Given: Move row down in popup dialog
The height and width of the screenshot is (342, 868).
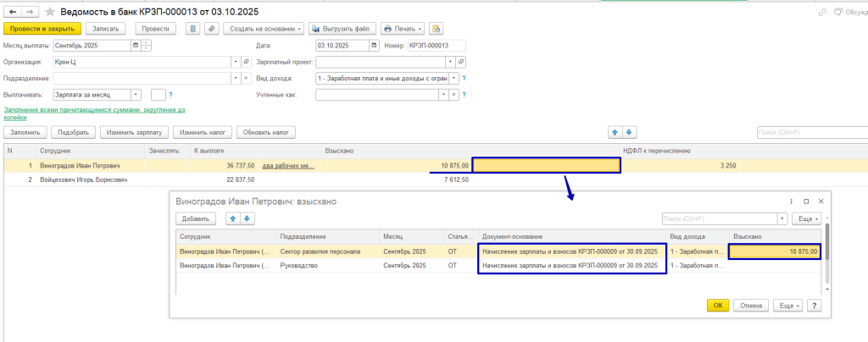Looking at the screenshot, I should click(247, 218).
